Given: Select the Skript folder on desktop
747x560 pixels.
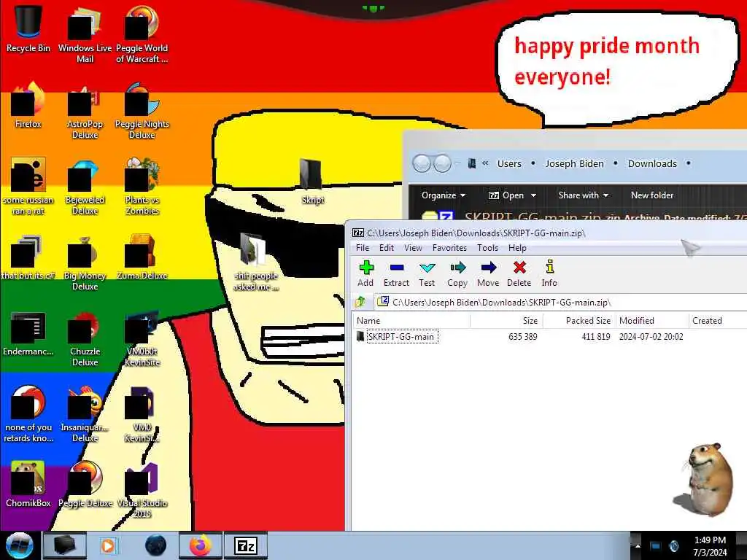Looking at the screenshot, I should (x=312, y=182).
